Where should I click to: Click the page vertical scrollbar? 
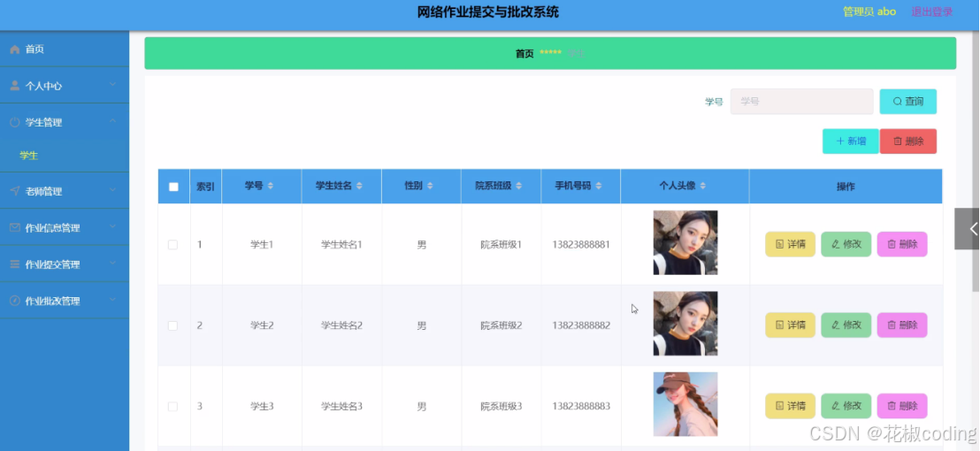(x=976, y=161)
